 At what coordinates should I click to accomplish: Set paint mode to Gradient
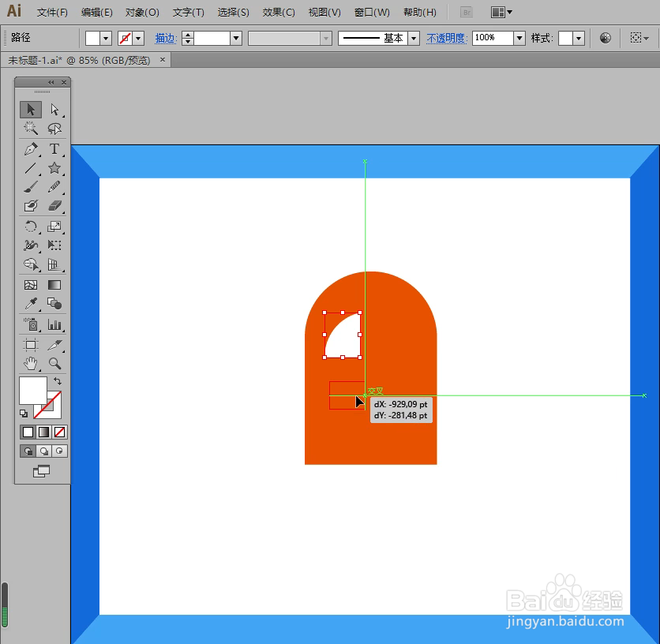(43, 432)
